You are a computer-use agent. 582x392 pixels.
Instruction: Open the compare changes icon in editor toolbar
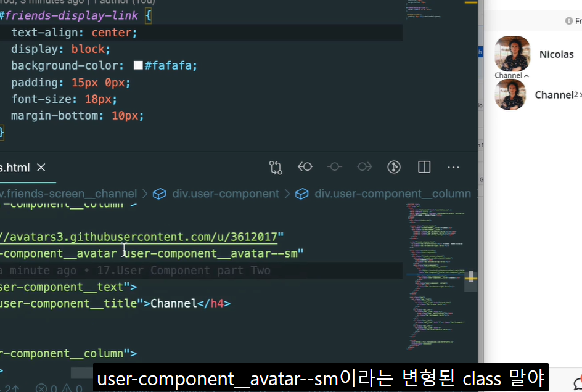276,168
